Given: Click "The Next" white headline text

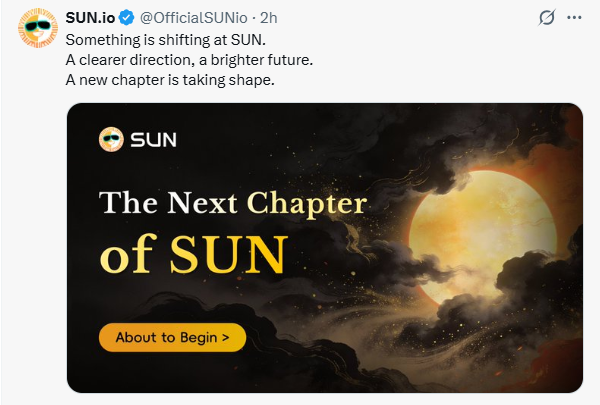Looking at the screenshot, I should point(168,204).
